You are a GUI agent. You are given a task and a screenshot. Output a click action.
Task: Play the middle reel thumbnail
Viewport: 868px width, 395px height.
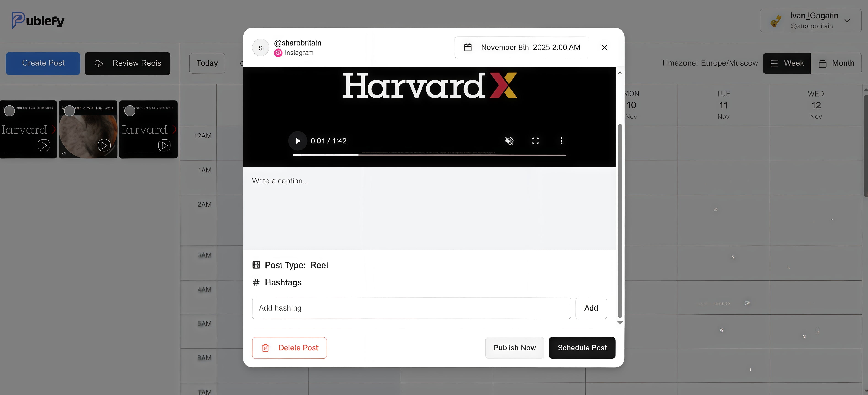click(104, 145)
